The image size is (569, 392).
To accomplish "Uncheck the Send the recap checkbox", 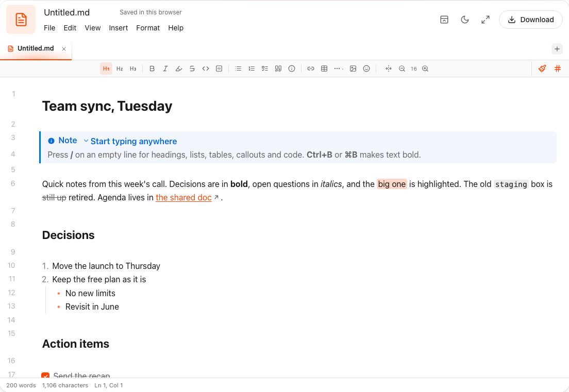I will (x=45, y=376).
